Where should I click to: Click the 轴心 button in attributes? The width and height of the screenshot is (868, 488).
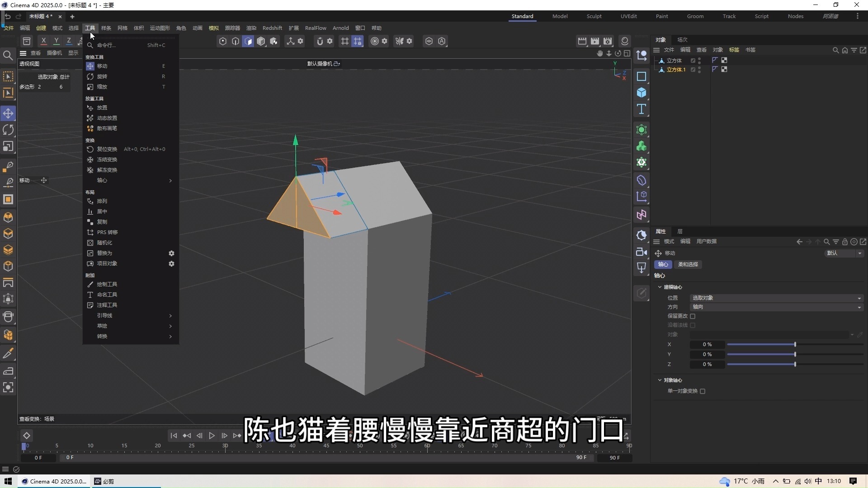[x=663, y=264]
